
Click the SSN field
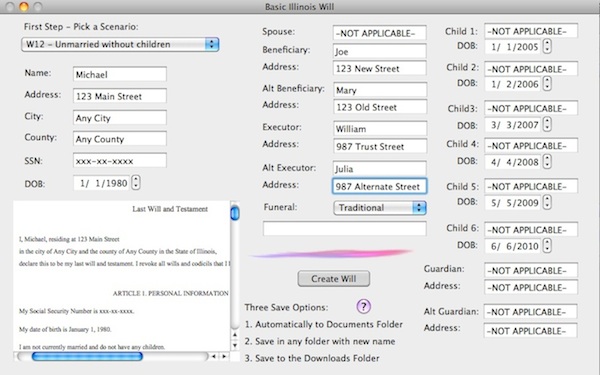click(120, 161)
